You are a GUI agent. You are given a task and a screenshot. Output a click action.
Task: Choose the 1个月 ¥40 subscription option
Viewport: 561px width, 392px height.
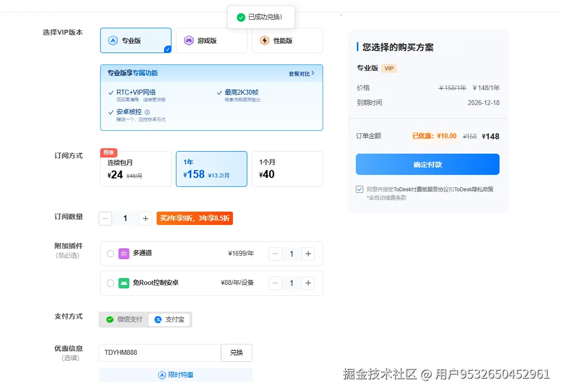(287, 169)
